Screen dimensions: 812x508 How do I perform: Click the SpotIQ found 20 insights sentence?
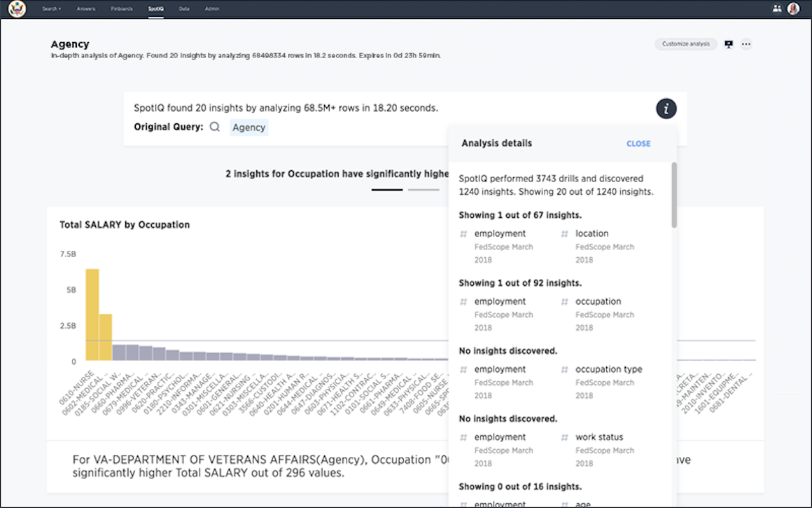point(286,109)
